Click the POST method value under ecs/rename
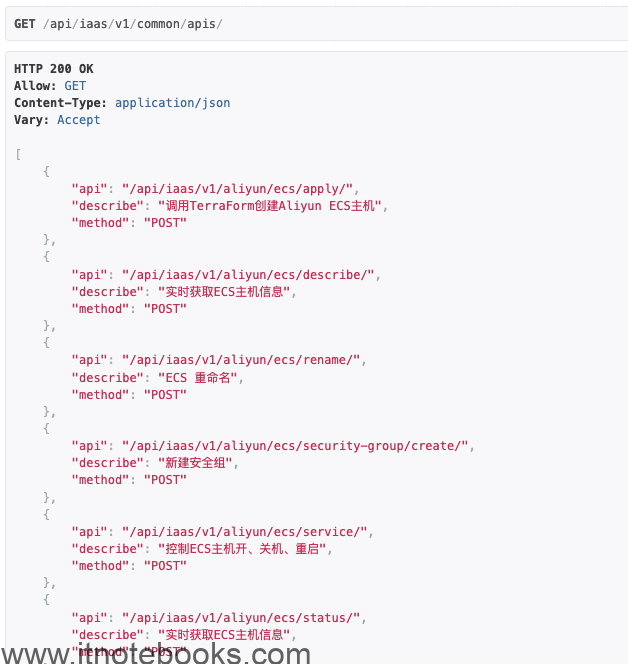The width and height of the screenshot is (628, 664). [x=165, y=395]
